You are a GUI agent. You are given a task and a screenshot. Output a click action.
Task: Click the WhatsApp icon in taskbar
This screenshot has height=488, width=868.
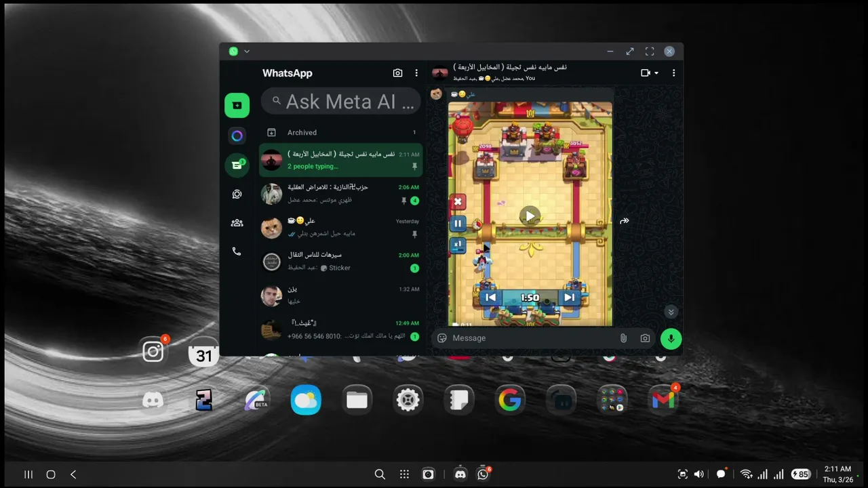tap(483, 474)
